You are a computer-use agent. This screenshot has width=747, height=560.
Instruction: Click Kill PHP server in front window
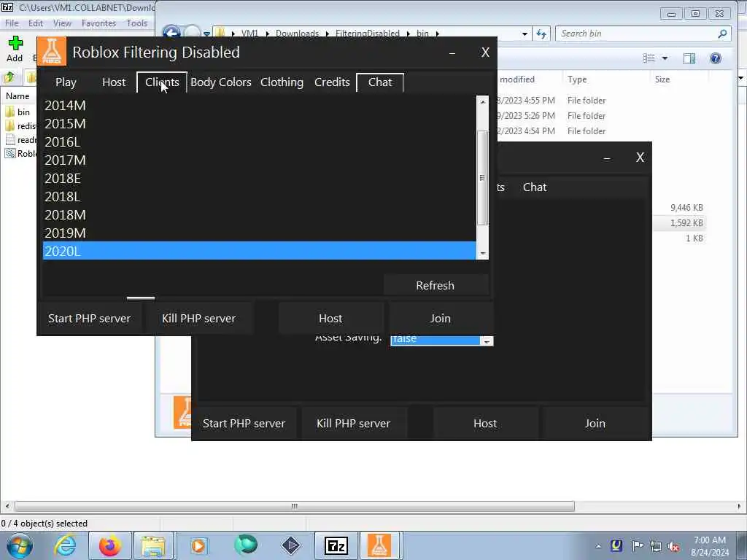198,318
